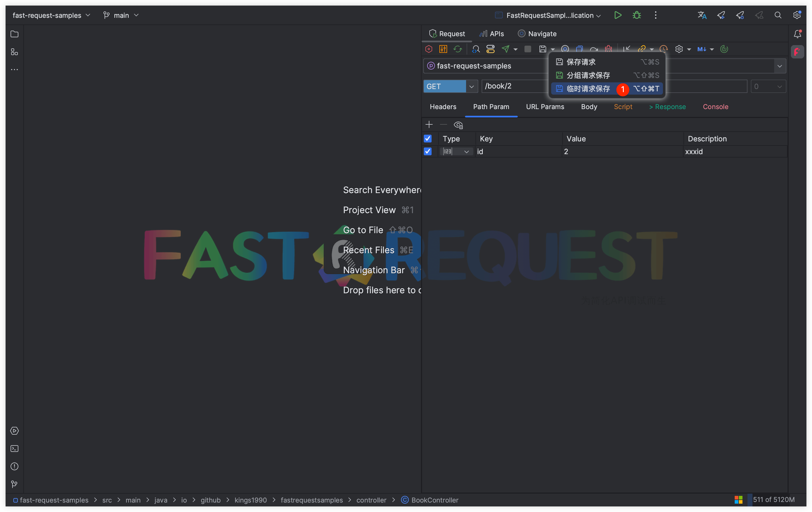Open the Console tab
Image resolution: width=812 pixels, height=512 pixels.
[x=715, y=107]
